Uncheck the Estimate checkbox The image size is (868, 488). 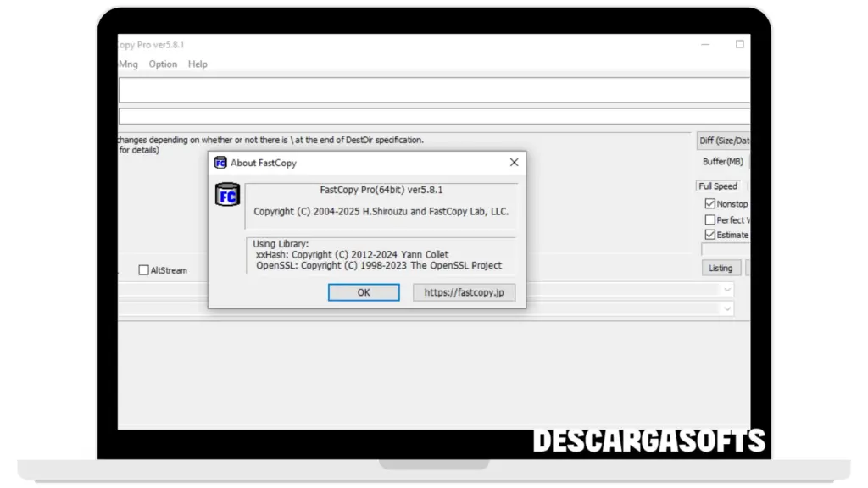(710, 235)
